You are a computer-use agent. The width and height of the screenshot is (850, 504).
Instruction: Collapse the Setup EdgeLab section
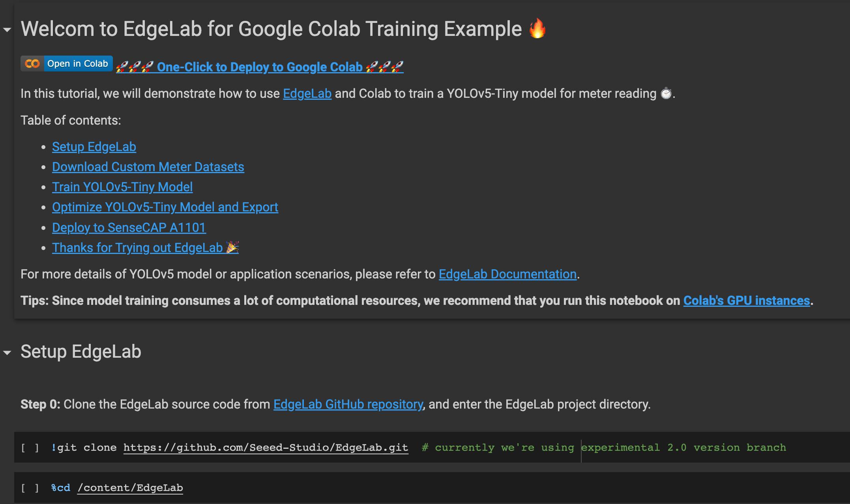click(7, 353)
